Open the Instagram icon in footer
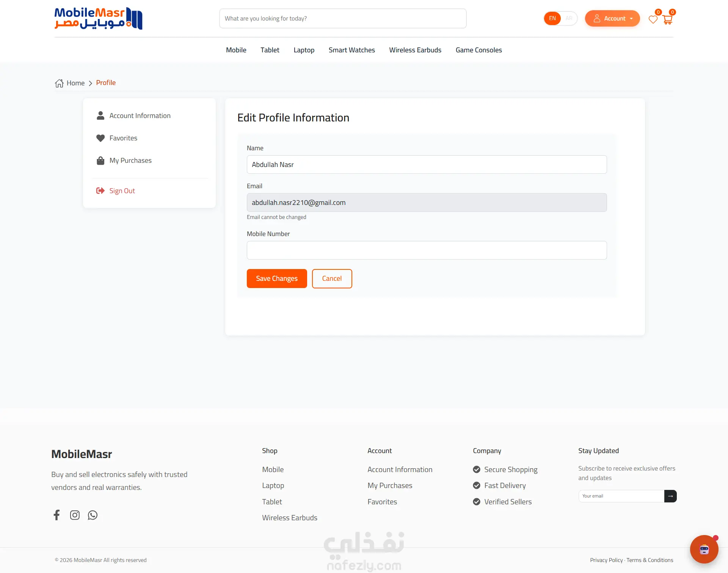Viewport: 728px width, 573px height. click(75, 515)
